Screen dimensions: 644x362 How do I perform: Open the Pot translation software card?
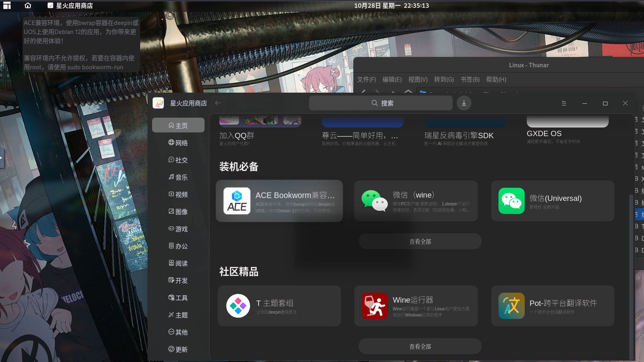[553, 306]
